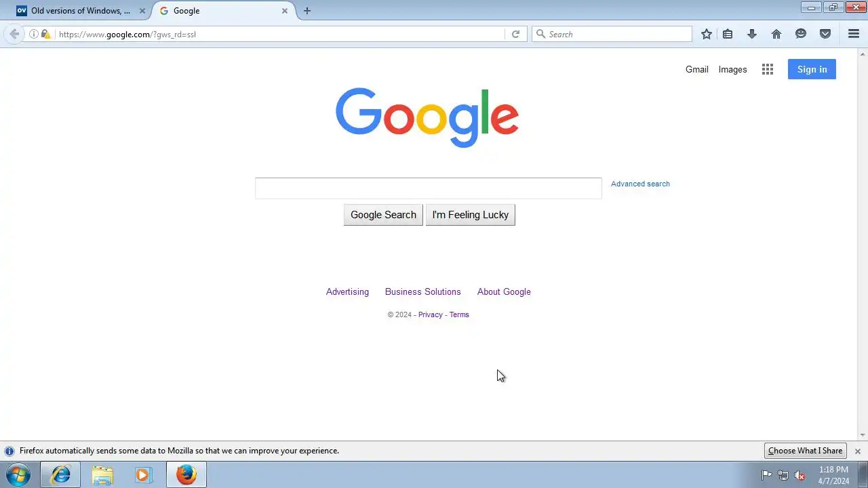Open the Downloads arrow icon
The image size is (868, 488).
point(752,34)
